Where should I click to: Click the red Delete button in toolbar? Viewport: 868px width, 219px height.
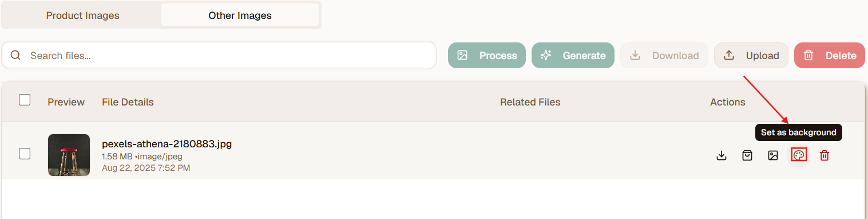coord(830,56)
